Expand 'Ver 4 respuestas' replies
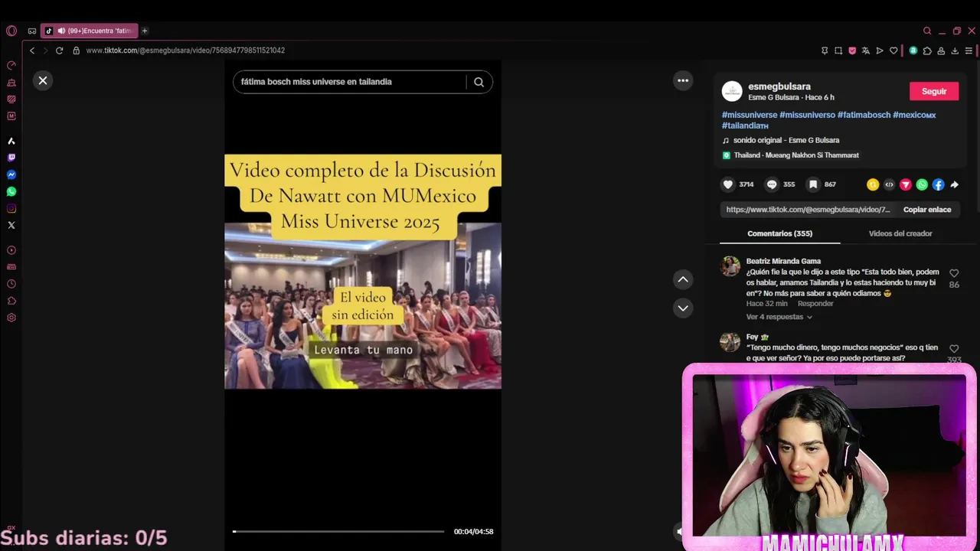Screen dimensions: 980x551 tap(779, 317)
